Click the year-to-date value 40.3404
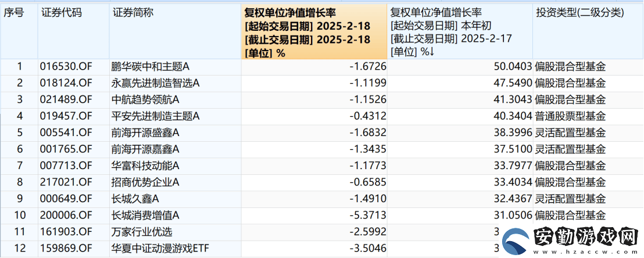 coord(514,117)
